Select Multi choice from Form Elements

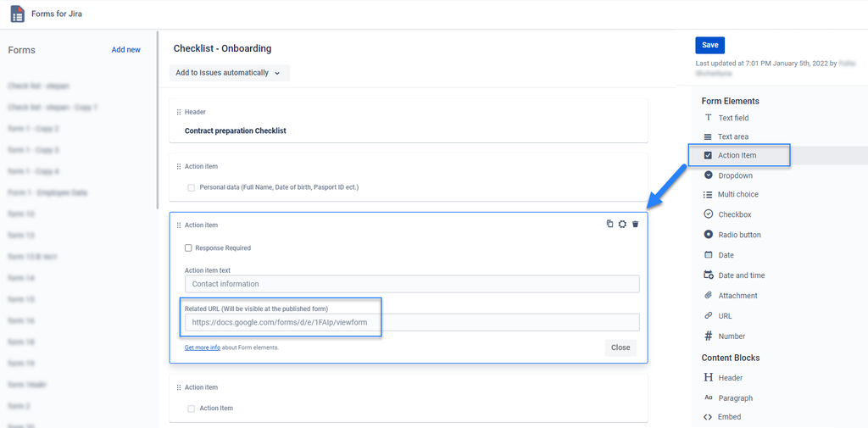click(732, 194)
